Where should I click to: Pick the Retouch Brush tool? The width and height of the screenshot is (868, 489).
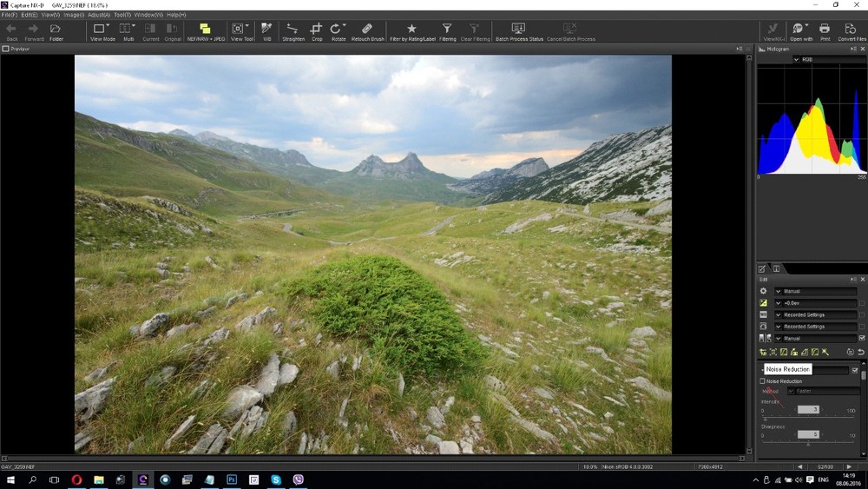(x=367, y=31)
